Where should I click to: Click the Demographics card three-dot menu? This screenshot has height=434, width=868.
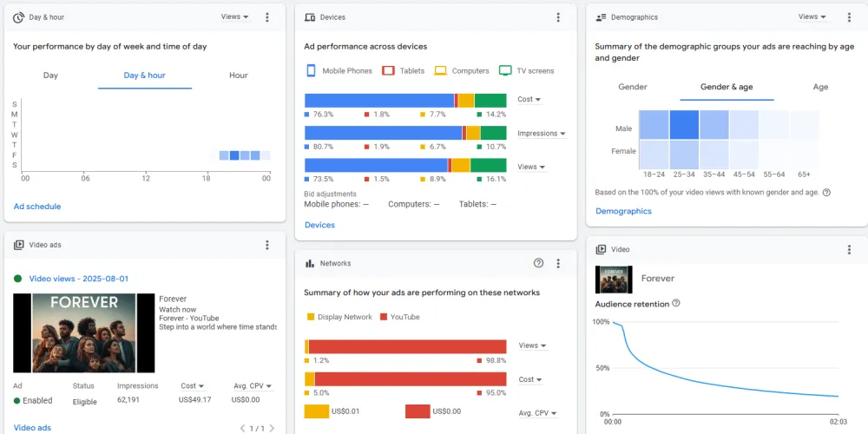point(849,17)
